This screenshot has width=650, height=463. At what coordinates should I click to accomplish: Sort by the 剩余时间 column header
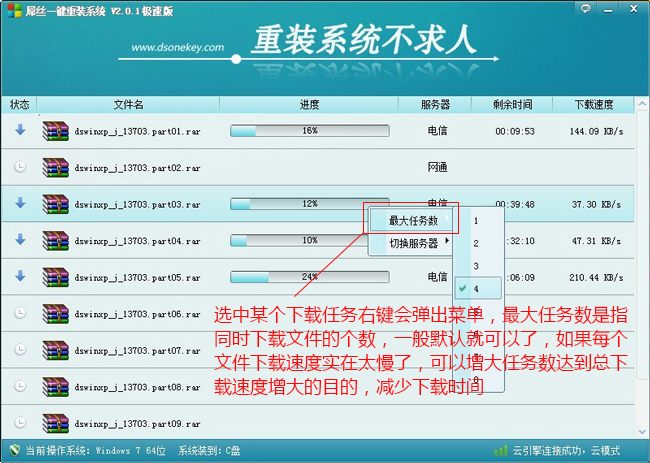[x=512, y=104]
